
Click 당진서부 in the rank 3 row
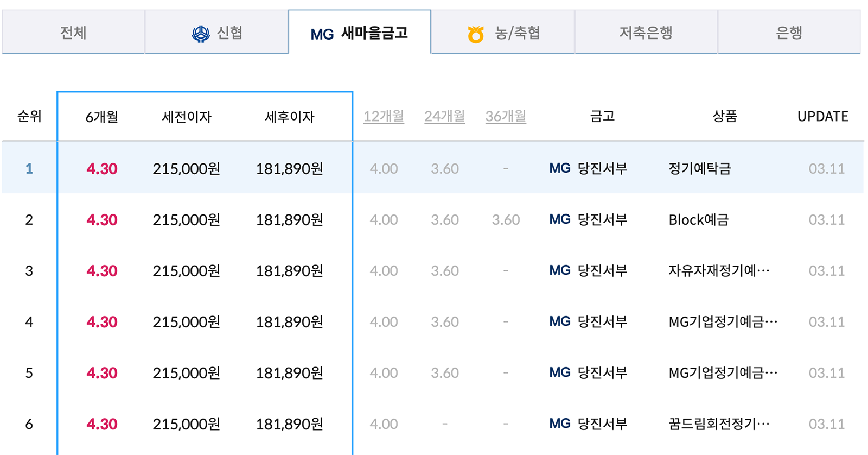[603, 270]
